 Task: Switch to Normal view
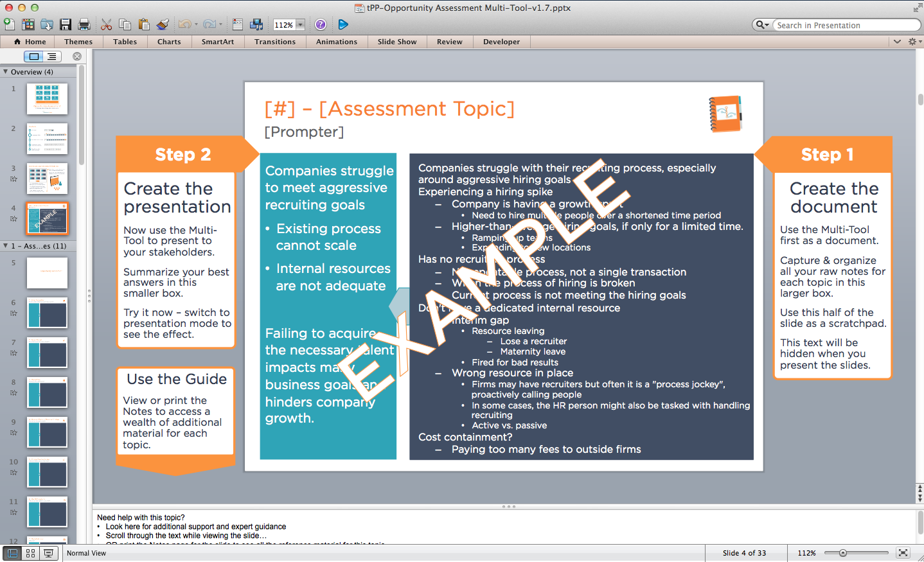coord(12,553)
